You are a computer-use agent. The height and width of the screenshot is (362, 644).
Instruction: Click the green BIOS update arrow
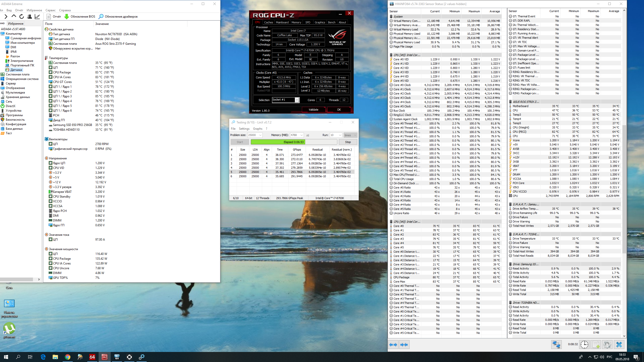67,17
